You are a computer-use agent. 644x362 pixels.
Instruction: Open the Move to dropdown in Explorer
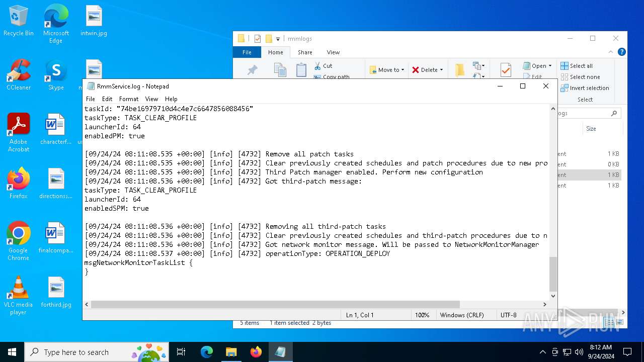pos(387,70)
